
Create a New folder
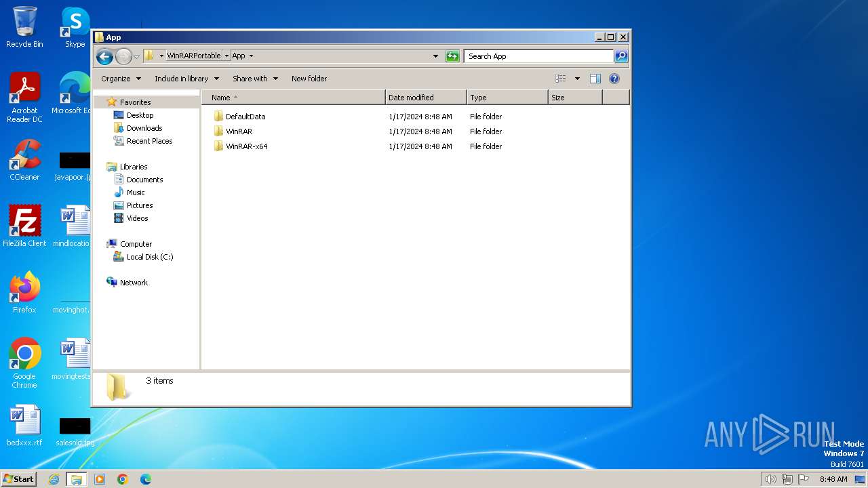click(309, 79)
